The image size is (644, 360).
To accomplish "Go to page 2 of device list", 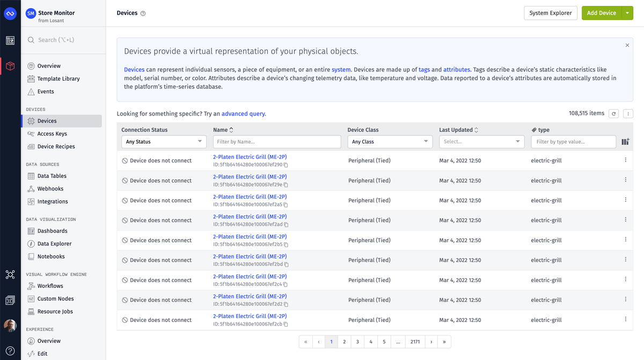I will pyautogui.click(x=345, y=342).
